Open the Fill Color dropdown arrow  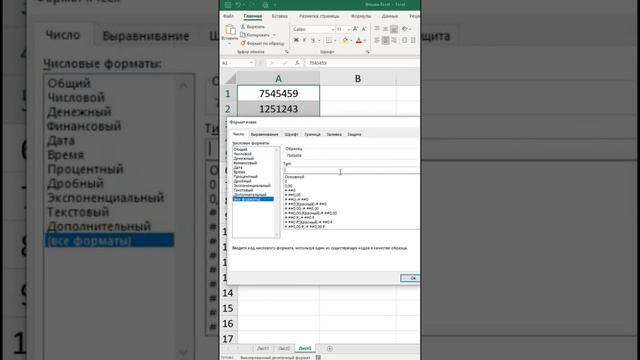[x=351, y=40]
